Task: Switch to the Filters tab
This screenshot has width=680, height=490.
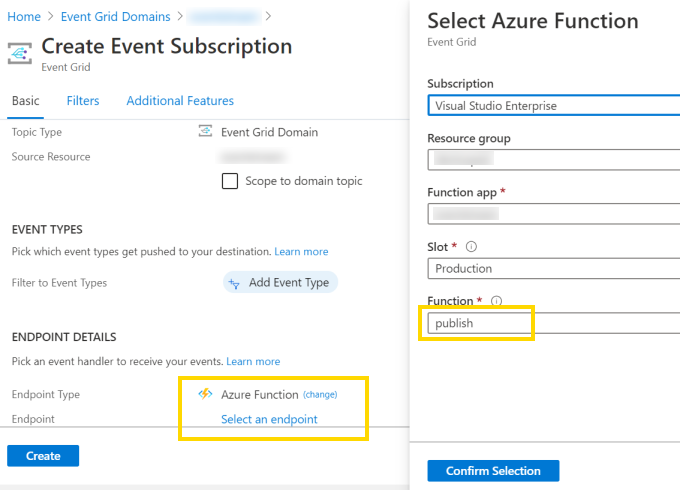Action: [83, 101]
